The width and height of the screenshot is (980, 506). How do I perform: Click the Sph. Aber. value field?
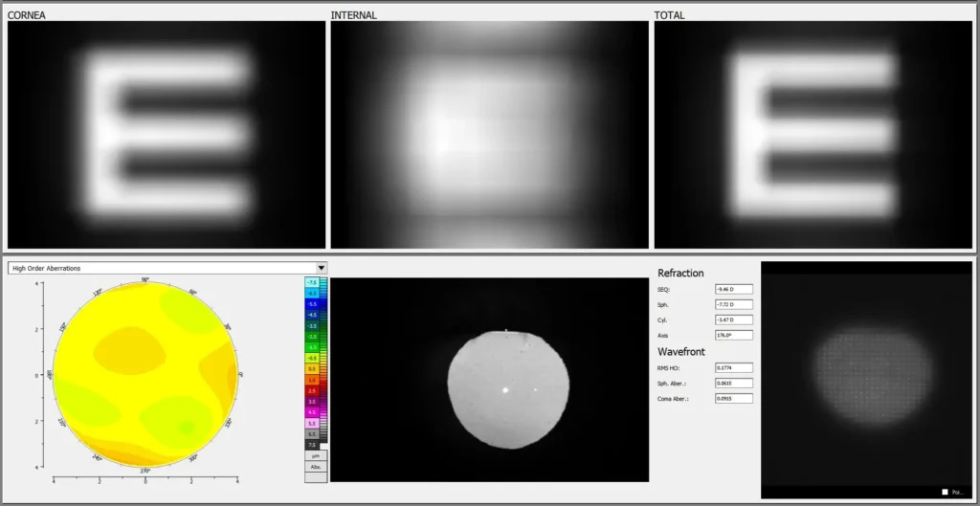[x=734, y=383]
